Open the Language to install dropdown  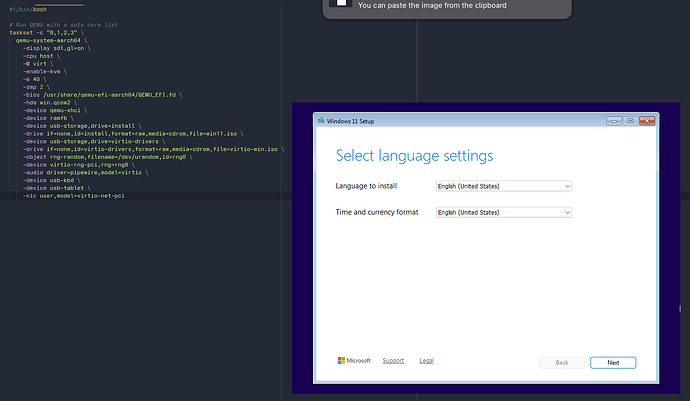tap(504, 186)
